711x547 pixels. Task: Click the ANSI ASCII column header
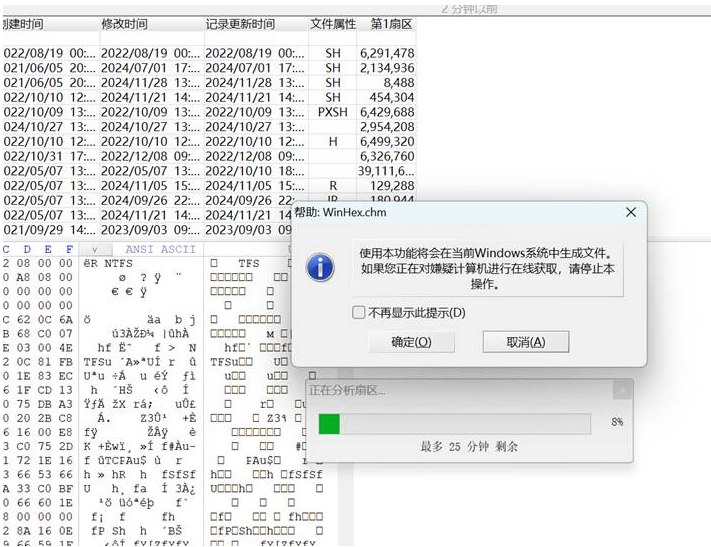pos(161,249)
